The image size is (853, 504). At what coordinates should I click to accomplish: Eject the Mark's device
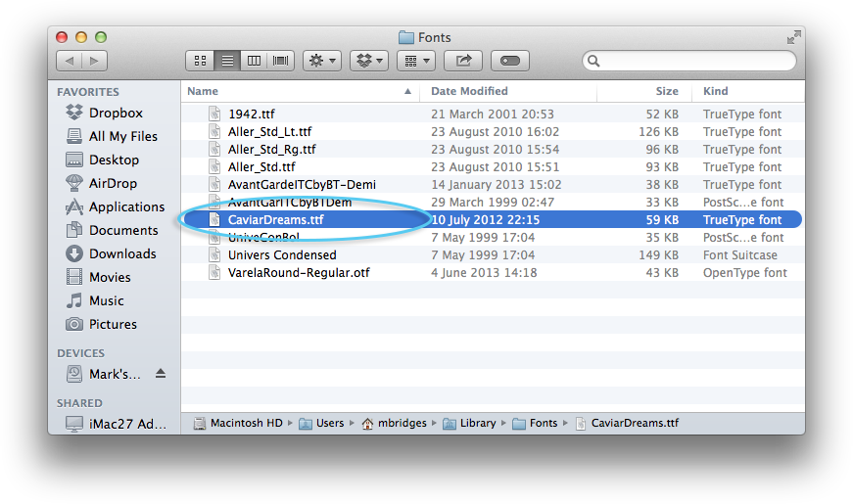click(160, 374)
